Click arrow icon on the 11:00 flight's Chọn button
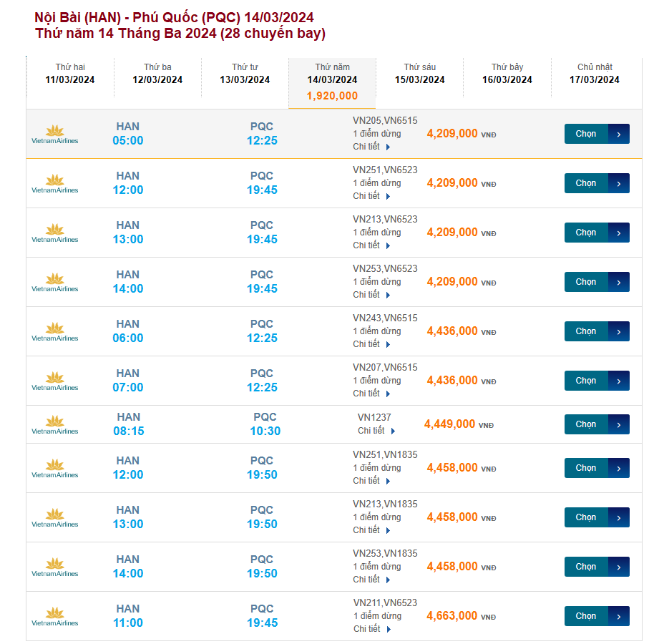649x644 pixels. tap(619, 616)
